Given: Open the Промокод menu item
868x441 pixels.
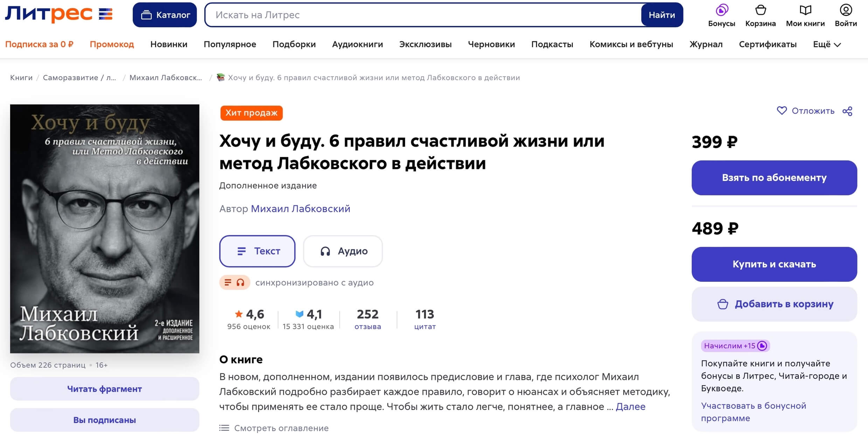Looking at the screenshot, I should point(112,44).
